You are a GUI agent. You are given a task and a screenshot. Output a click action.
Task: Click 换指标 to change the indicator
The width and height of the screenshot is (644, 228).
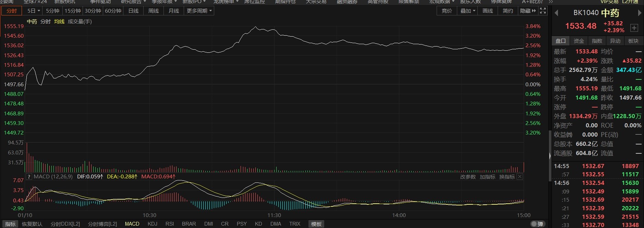tap(507, 177)
